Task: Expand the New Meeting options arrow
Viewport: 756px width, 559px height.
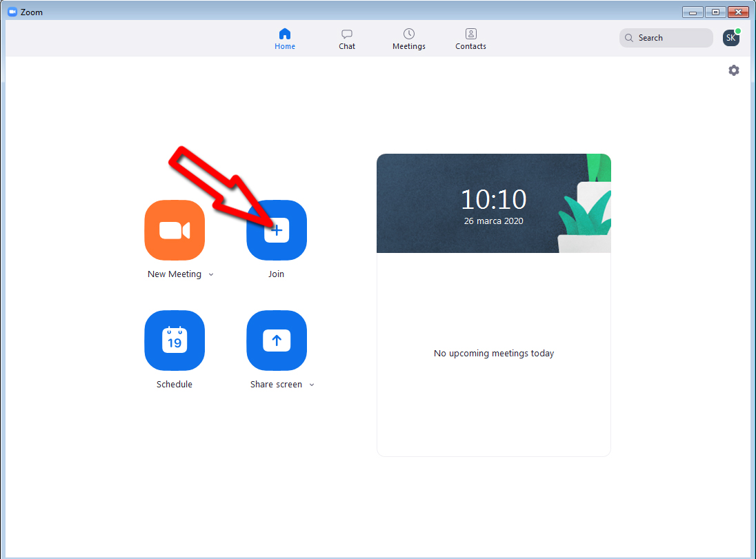Action: [211, 275]
